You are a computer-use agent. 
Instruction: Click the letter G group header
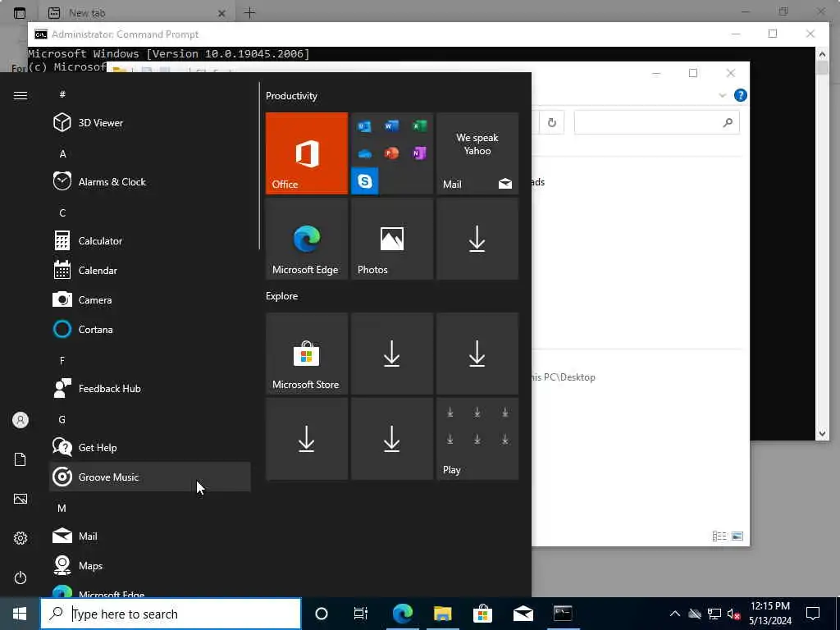(x=62, y=419)
